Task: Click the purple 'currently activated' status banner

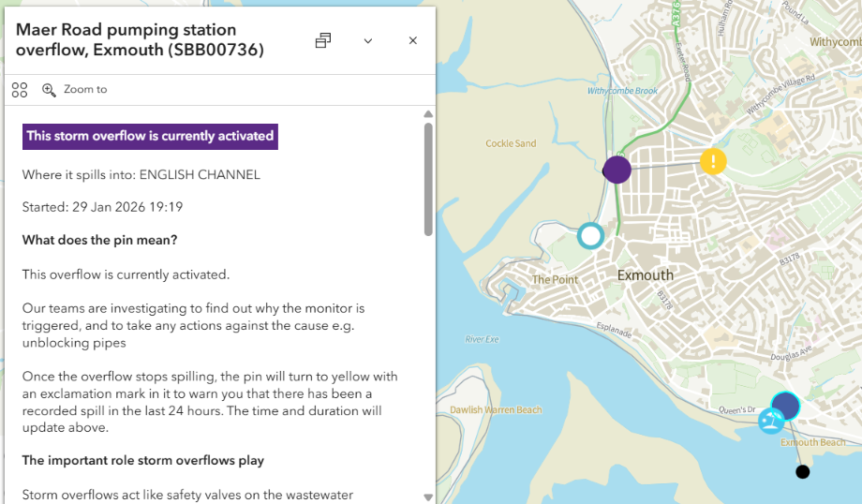Action: point(150,136)
